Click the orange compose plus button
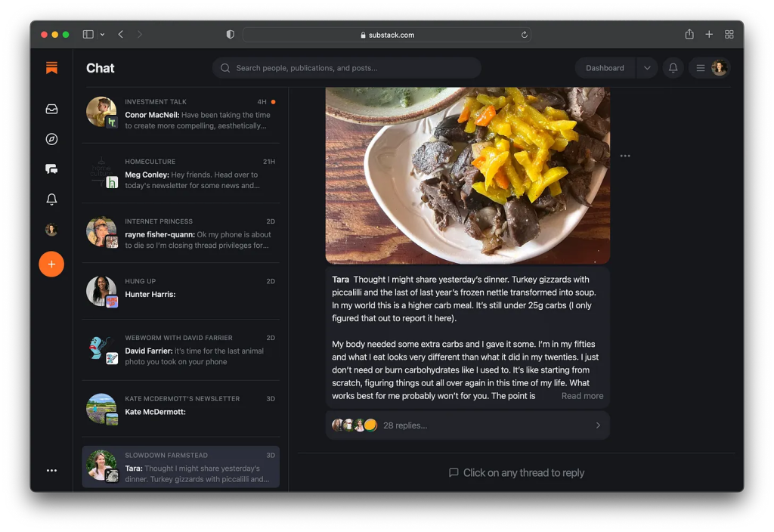Image resolution: width=774 pixels, height=532 pixels. (51, 264)
